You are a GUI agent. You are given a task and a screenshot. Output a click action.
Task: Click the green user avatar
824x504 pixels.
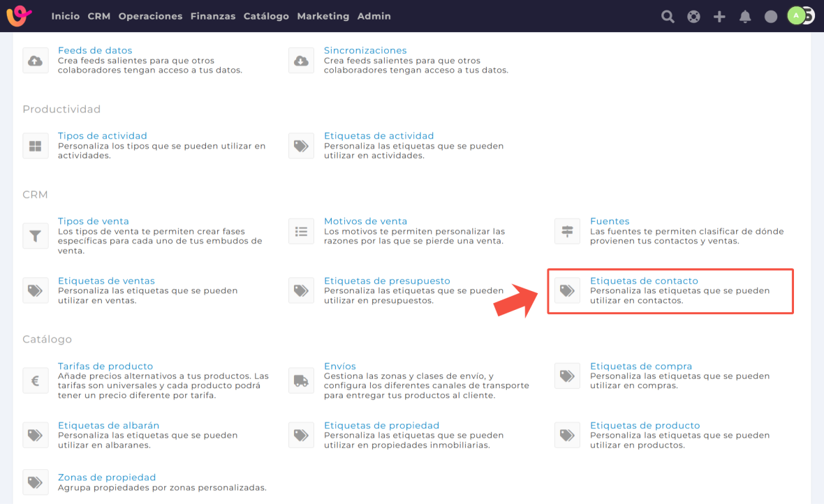coord(796,16)
